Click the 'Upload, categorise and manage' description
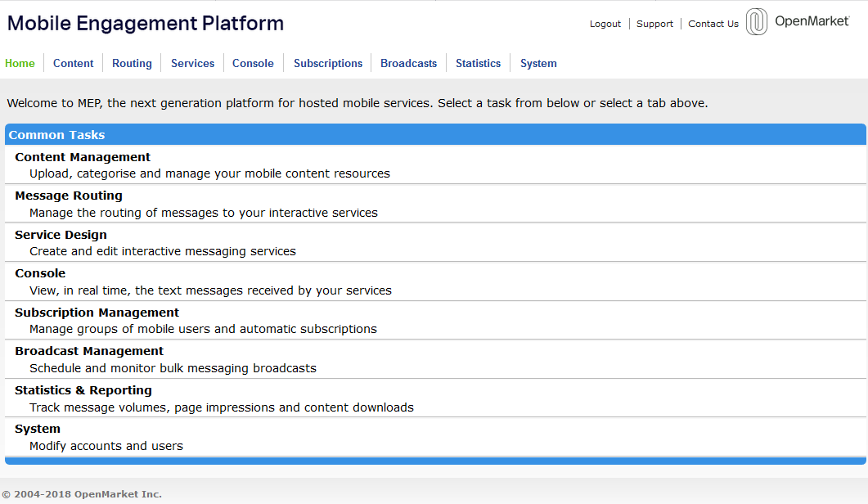The height and width of the screenshot is (504, 868). (209, 173)
